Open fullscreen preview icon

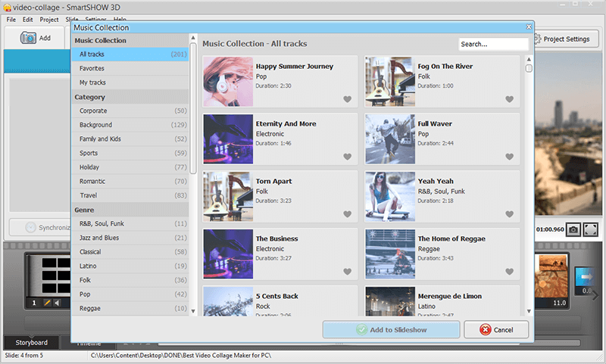coord(590,229)
